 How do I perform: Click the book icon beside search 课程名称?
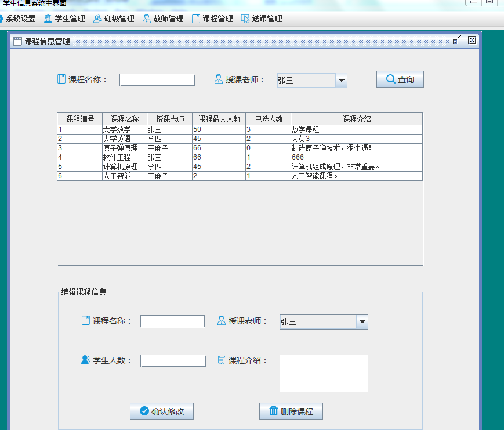(x=61, y=79)
